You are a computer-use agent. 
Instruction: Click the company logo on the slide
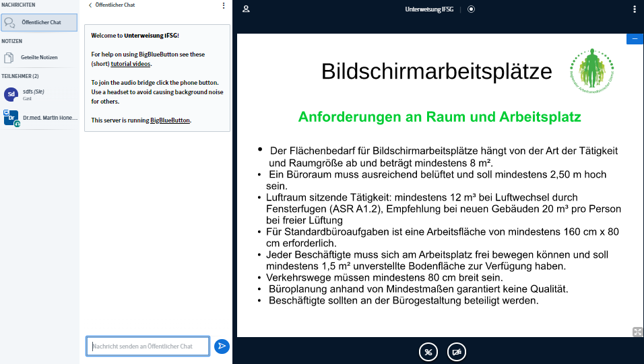point(592,69)
